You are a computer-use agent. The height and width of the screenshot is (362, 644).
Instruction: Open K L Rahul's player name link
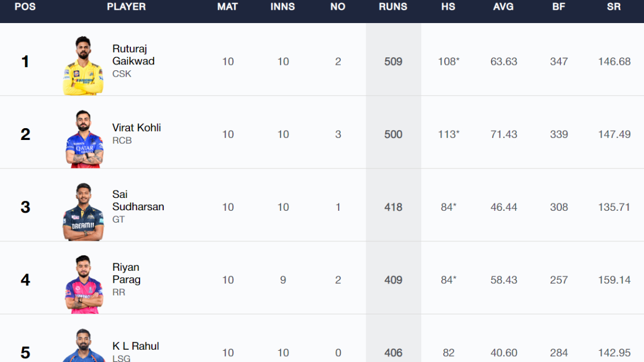tap(135, 346)
